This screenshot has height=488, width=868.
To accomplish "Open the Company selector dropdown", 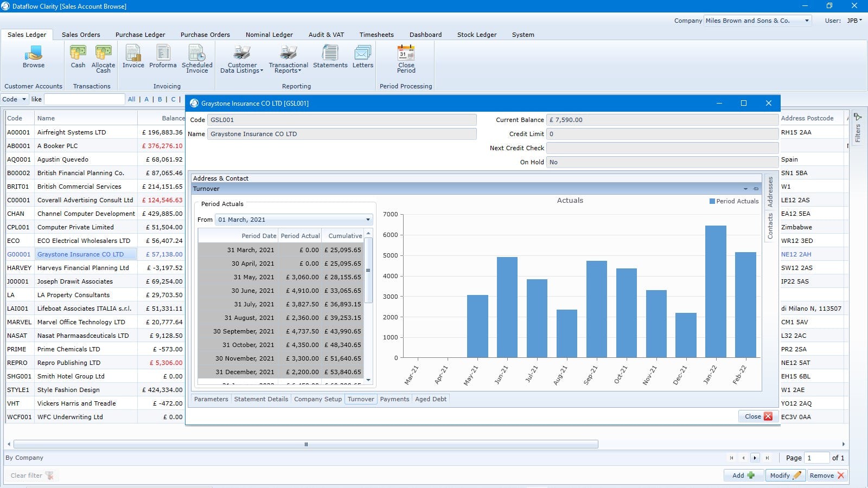I will [807, 21].
